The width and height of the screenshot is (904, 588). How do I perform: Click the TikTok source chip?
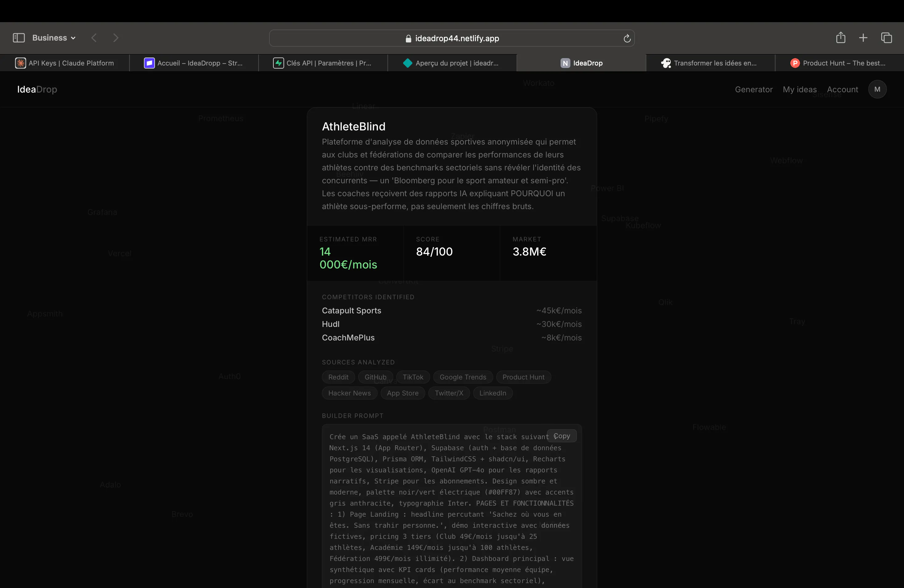point(413,377)
